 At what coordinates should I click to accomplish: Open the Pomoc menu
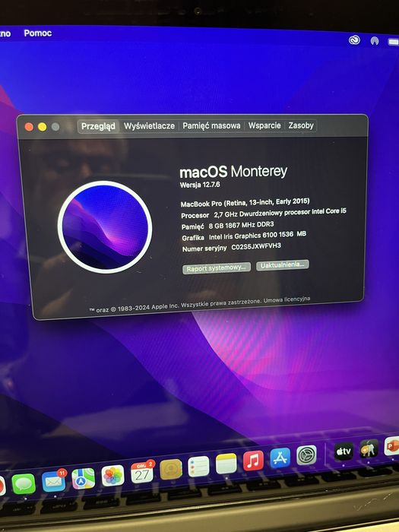point(38,33)
